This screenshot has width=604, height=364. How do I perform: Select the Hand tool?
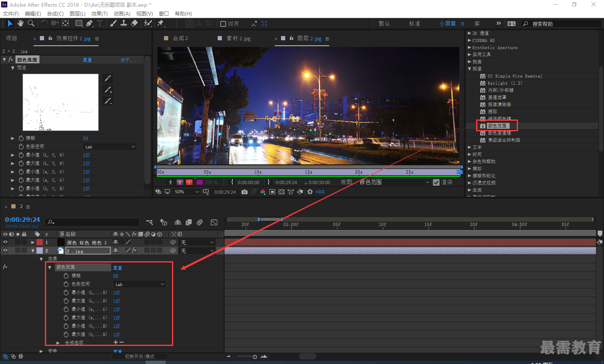pyautogui.click(x=21, y=23)
